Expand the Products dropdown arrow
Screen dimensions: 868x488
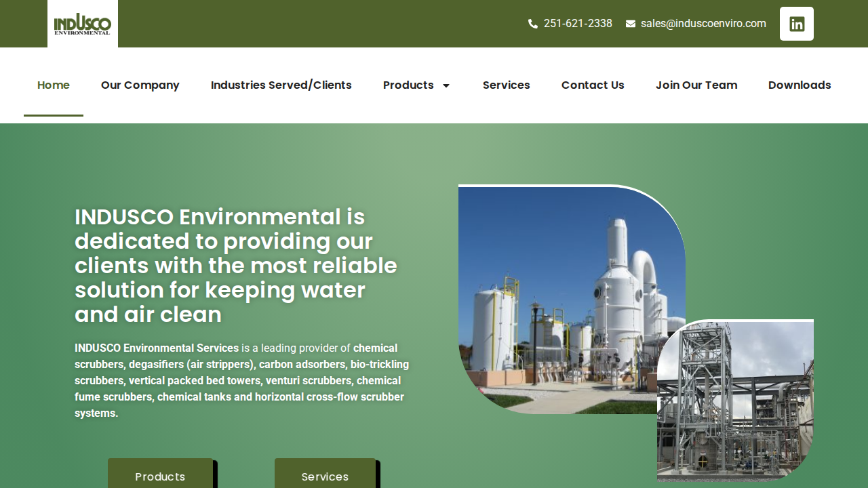tap(446, 85)
